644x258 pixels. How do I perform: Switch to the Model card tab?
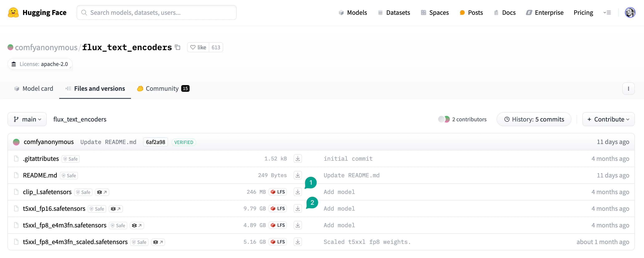(x=34, y=89)
